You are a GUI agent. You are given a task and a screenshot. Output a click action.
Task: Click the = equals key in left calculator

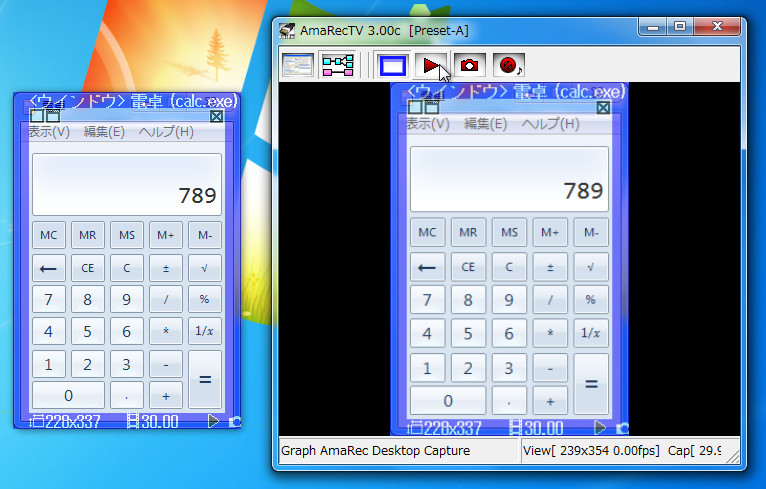point(205,379)
